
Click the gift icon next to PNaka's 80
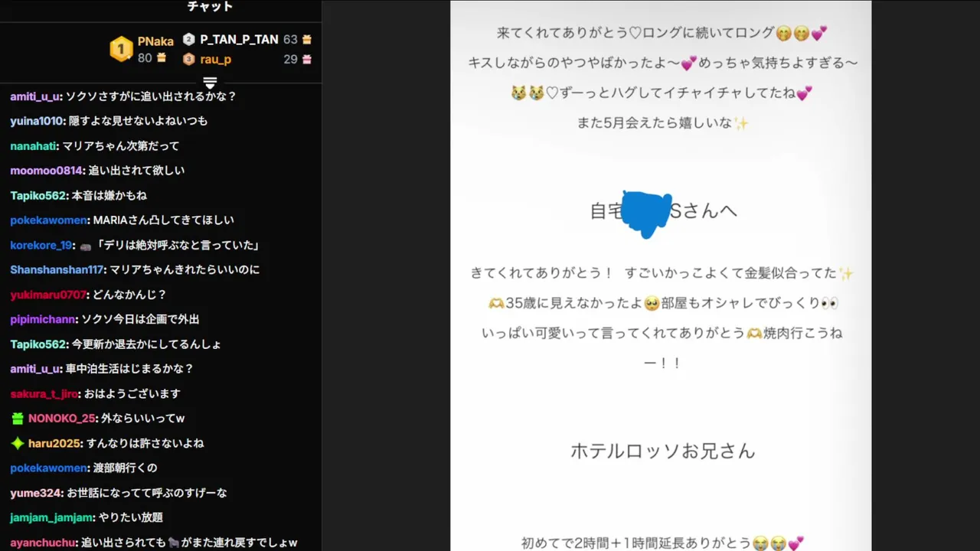coord(162,57)
